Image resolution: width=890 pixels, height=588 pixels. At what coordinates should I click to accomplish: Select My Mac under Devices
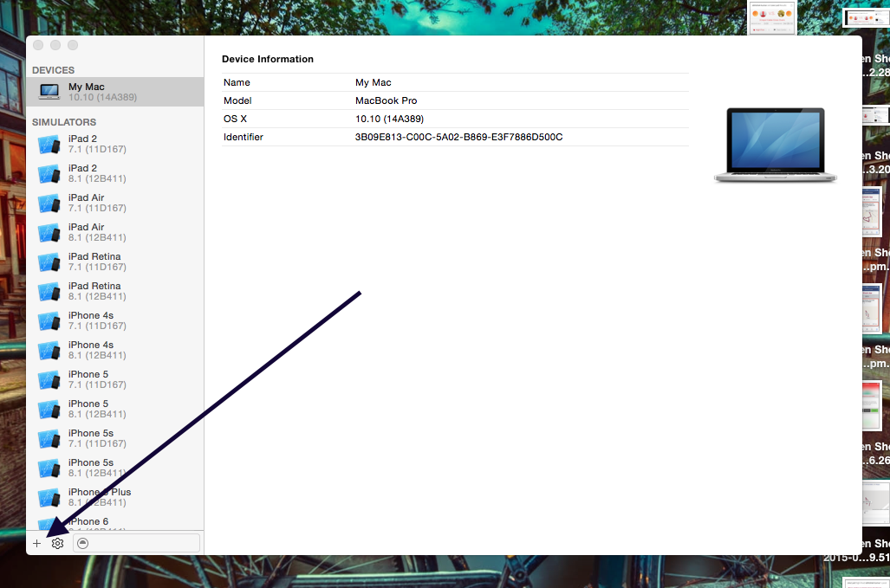[x=115, y=92]
